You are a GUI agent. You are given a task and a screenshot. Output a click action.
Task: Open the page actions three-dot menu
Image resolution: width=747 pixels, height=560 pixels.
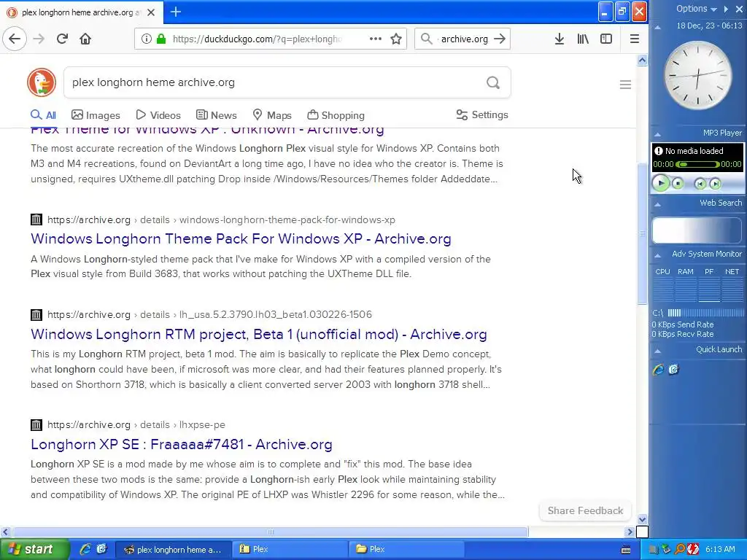(376, 39)
